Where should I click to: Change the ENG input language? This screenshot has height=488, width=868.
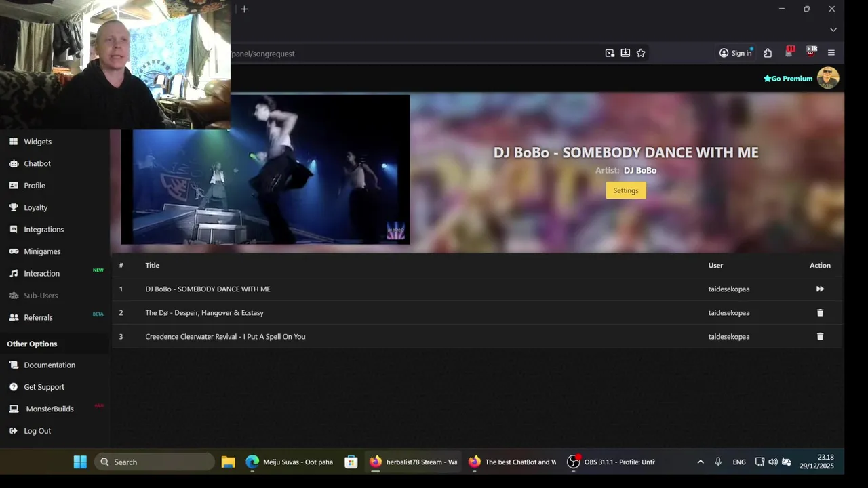coord(739,462)
